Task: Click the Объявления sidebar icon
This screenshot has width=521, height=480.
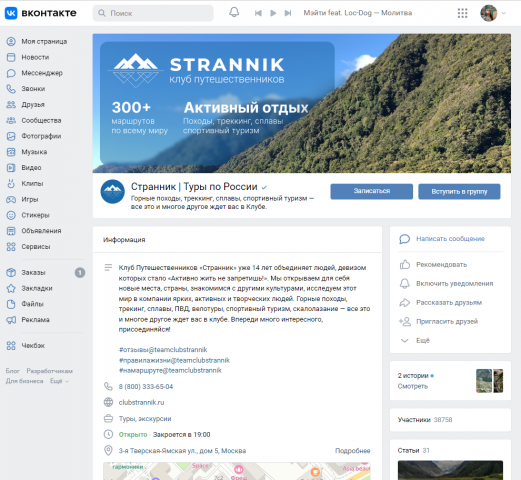Action: pos(11,231)
